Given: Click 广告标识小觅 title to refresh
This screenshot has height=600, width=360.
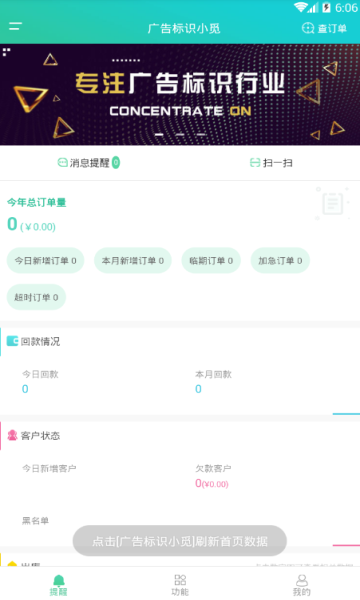Looking at the screenshot, I should 184,28.
